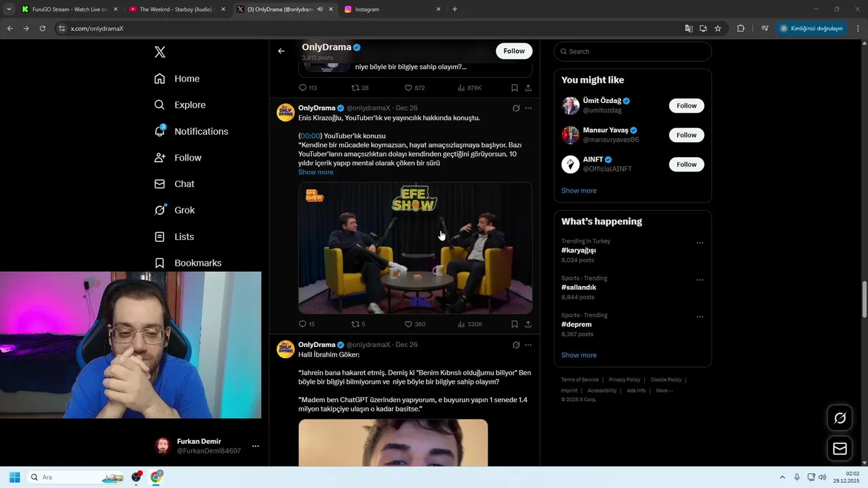
Task: Open Grok explain on the Enis Kirazoğlu post
Action: (x=516, y=108)
